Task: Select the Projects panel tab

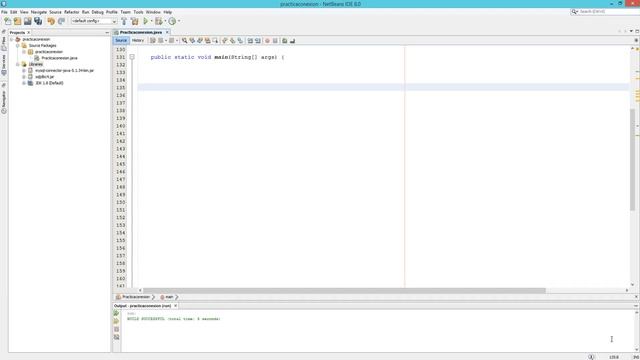Action: [x=17, y=33]
